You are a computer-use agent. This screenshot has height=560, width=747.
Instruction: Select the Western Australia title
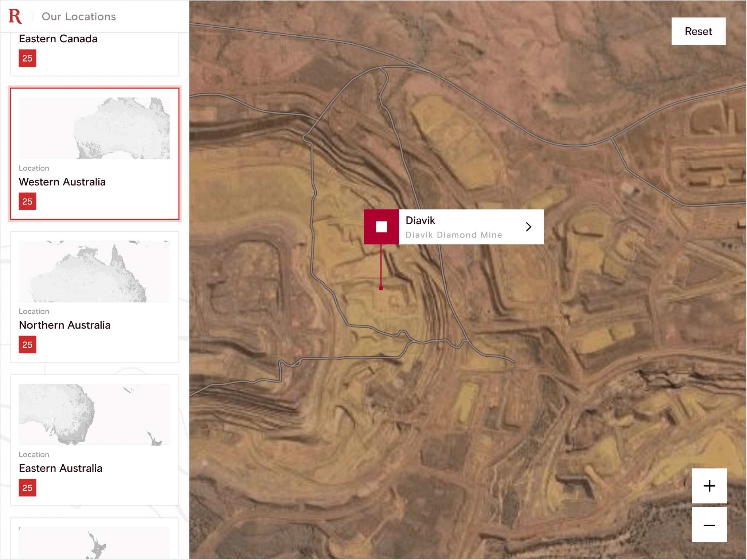coord(62,182)
